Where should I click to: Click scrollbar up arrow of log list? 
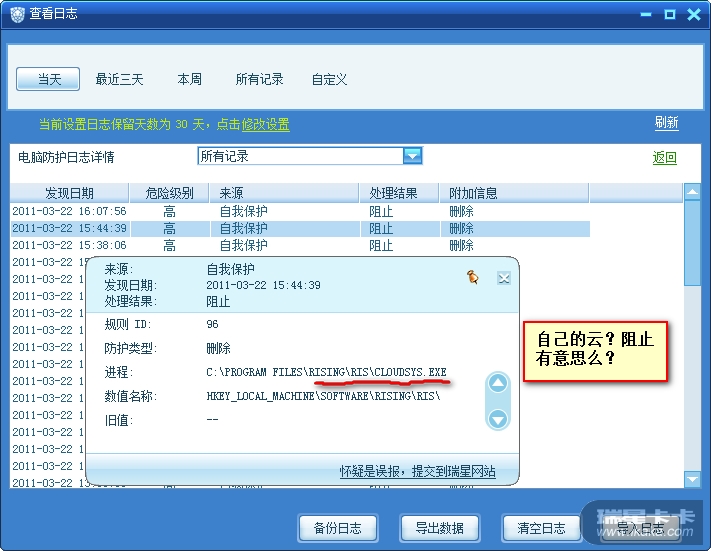tap(692, 192)
